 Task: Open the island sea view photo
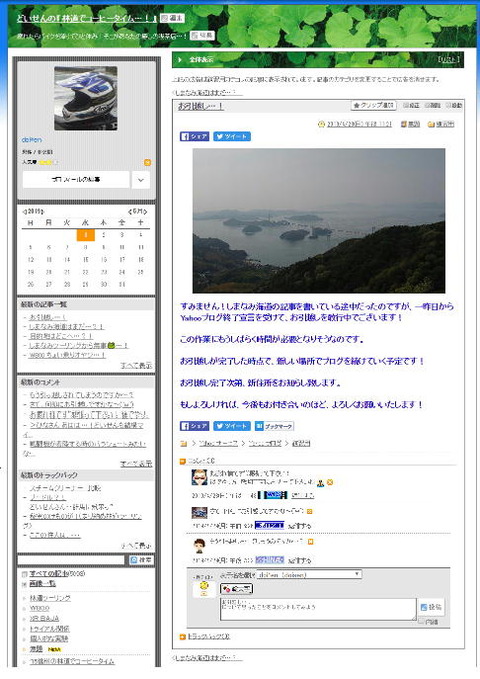(x=319, y=221)
